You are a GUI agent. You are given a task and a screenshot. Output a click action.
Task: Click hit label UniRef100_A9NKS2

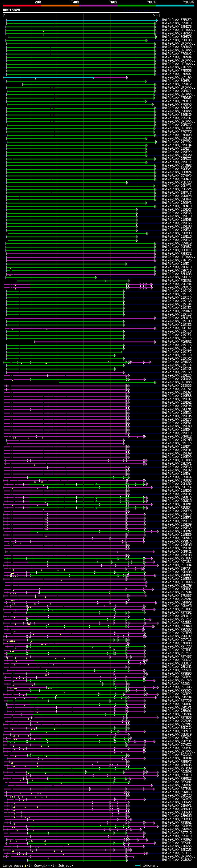click(x=177, y=253)
